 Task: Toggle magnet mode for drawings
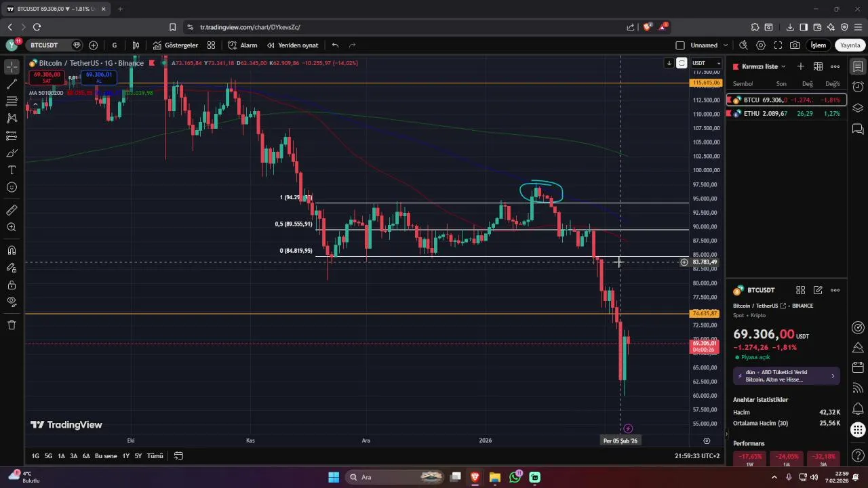pyautogui.click(x=12, y=250)
